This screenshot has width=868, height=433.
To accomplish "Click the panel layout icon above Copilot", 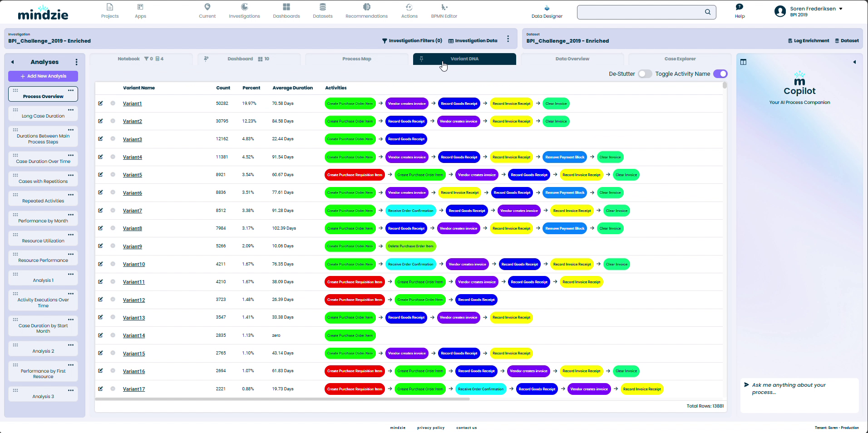I will pyautogui.click(x=743, y=62).
